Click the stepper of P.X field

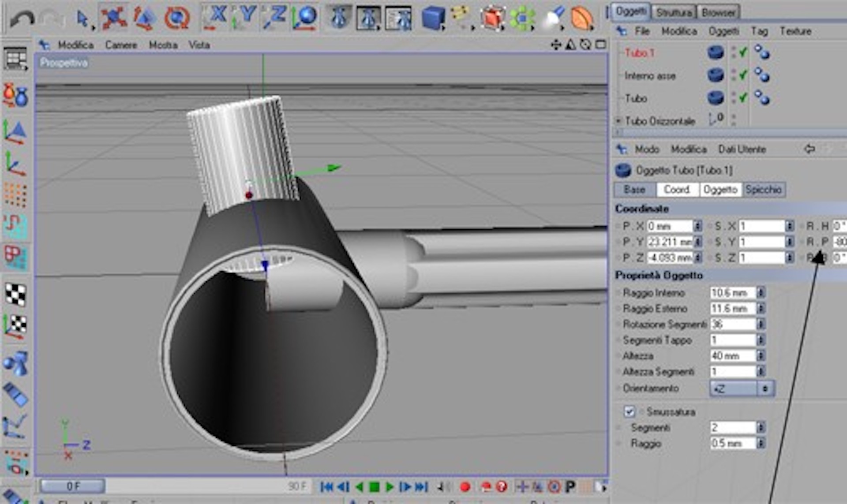coord(698,226)
